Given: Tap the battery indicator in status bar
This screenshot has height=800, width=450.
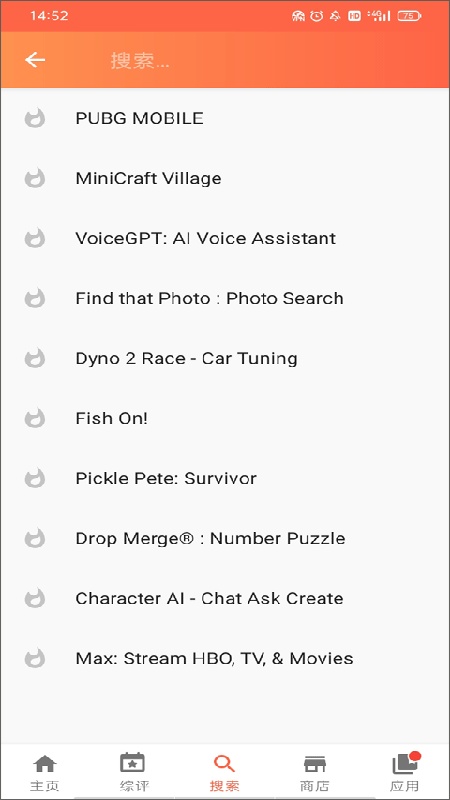Looking at the screenshot, I should click(409, 16).
